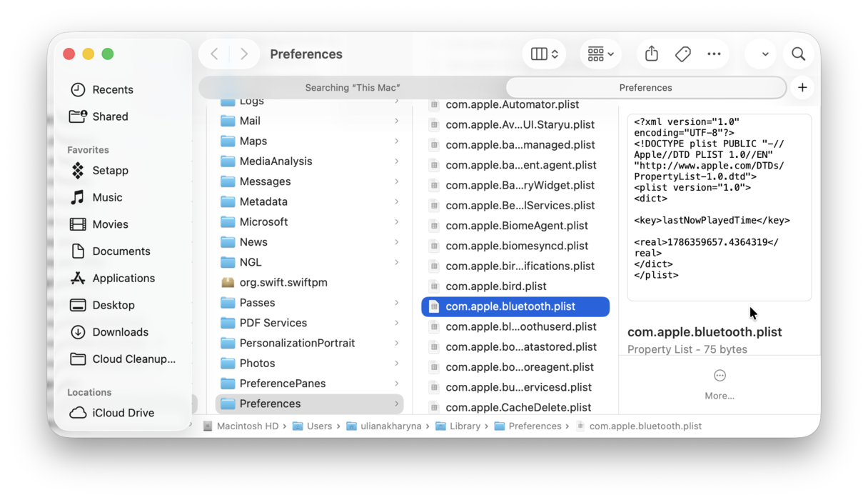Select the Mail folder
The image size is (868, 500).
click(309, 121)
